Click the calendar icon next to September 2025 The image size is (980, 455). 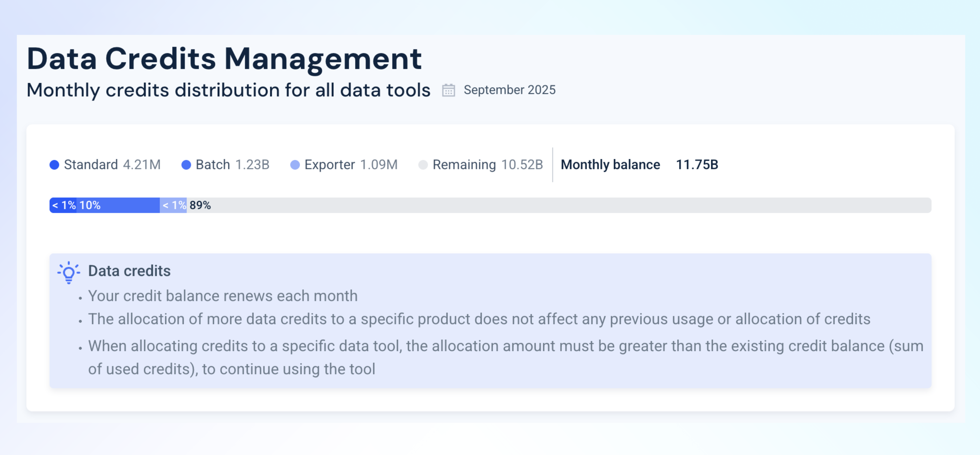point(449,90)
